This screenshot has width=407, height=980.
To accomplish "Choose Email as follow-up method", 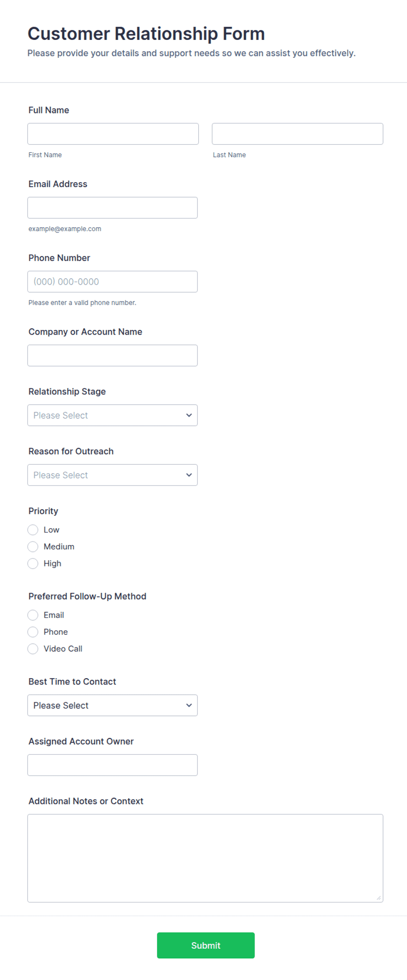I will pos(33,615).
